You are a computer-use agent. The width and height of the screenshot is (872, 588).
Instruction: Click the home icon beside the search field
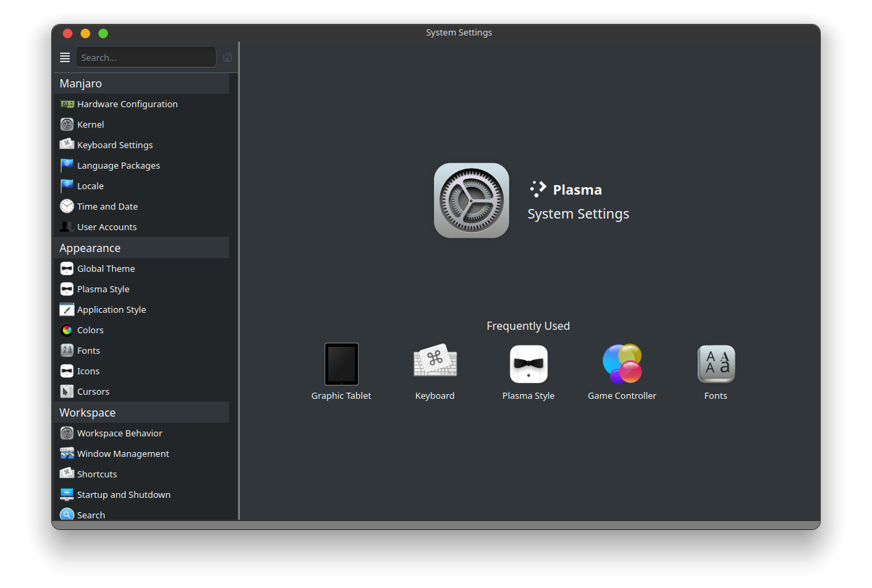coord(228,57)
